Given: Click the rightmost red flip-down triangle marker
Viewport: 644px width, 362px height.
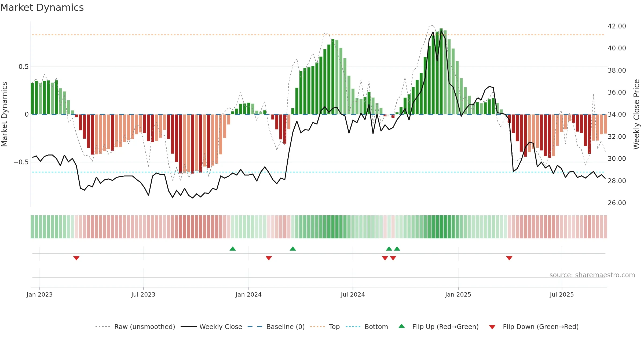Looking at the screenshot, I should click(x=509, y=258).
